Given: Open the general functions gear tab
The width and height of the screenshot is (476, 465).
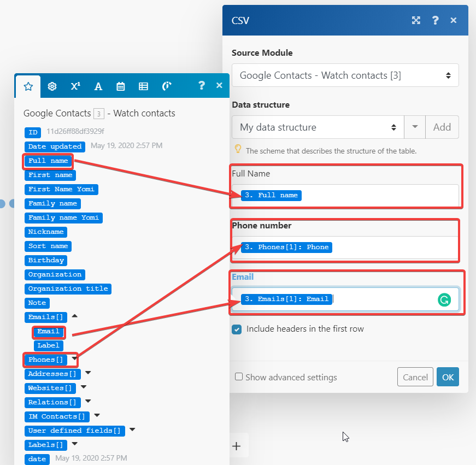Looking at the screenshot, I should click(x=52, y=86).
